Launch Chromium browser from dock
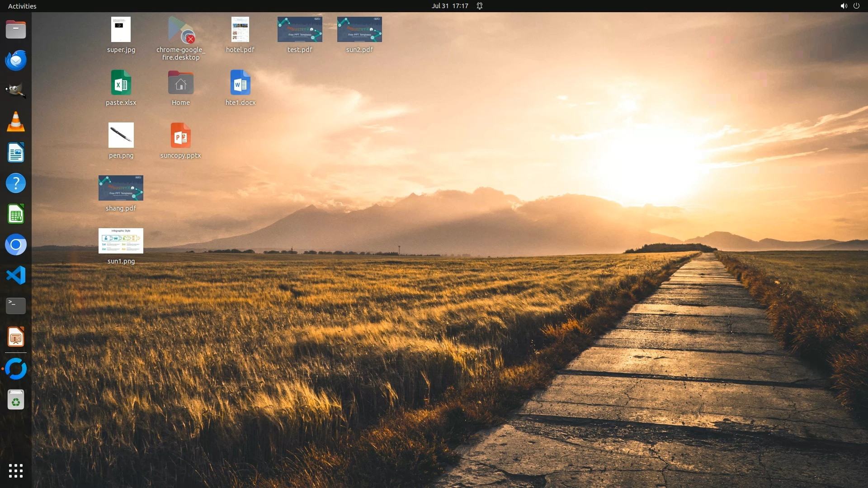The image size is (868, 488). [x=16, y=245]
